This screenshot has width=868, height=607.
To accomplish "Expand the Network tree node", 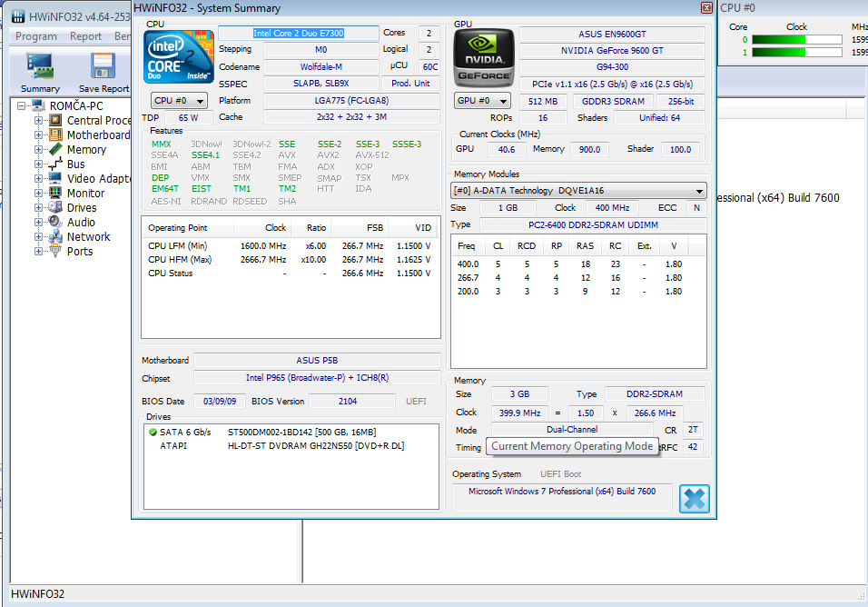I will [38, 236].
